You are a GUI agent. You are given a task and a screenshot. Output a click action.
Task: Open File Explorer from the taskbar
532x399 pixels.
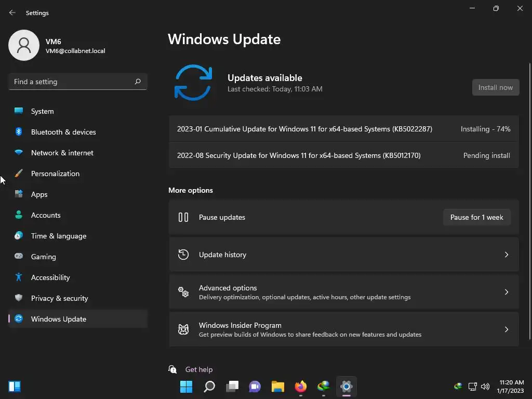[x=278, y=387]
